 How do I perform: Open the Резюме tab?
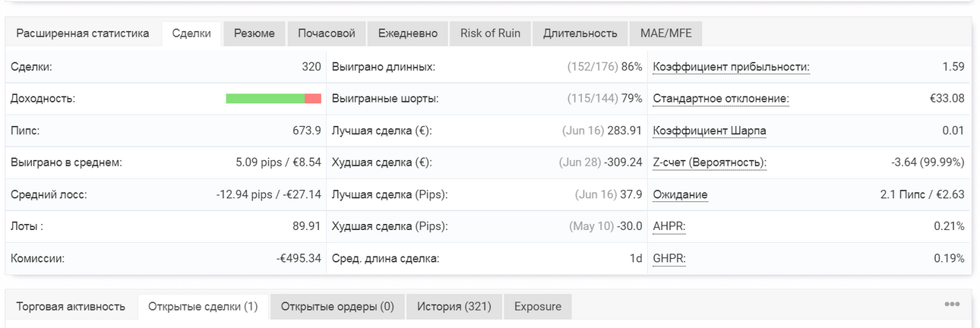[x=254, y=33]
